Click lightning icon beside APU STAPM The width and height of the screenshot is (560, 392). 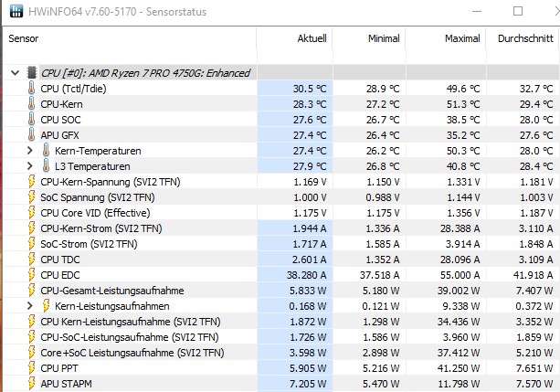tap(31, 384)
